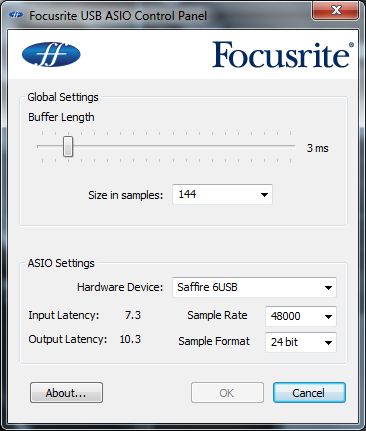Click the Cancel button

pos(309,393)
